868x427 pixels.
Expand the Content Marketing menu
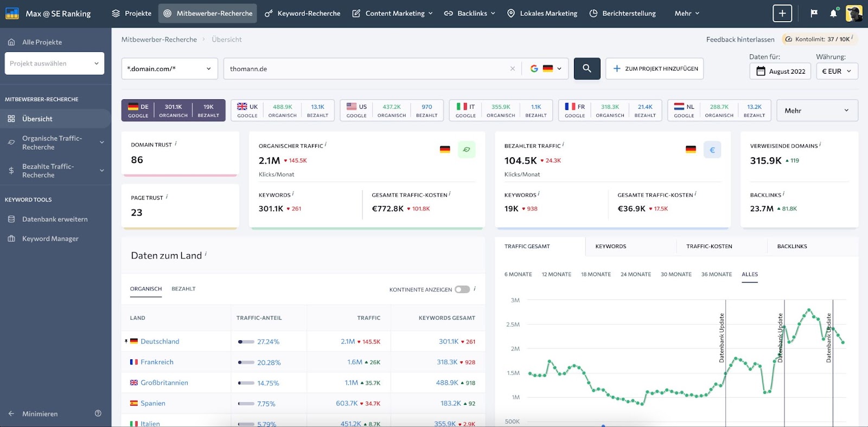tap(392, 14)
